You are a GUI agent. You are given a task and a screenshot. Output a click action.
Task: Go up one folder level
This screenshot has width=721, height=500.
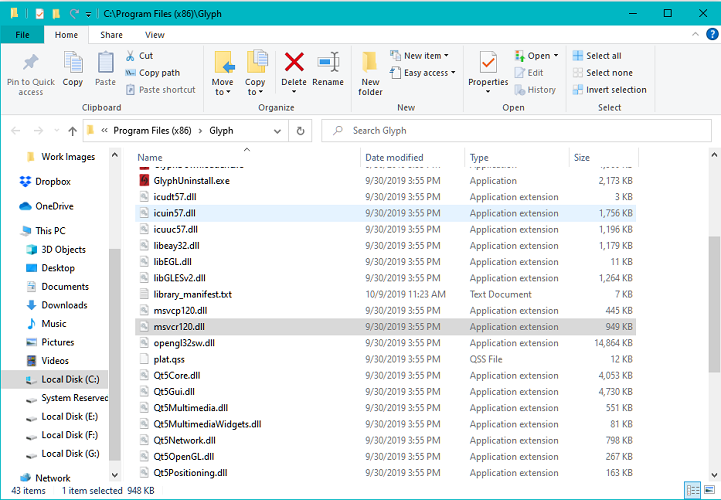pyautogui.click(x=72, y=131)
